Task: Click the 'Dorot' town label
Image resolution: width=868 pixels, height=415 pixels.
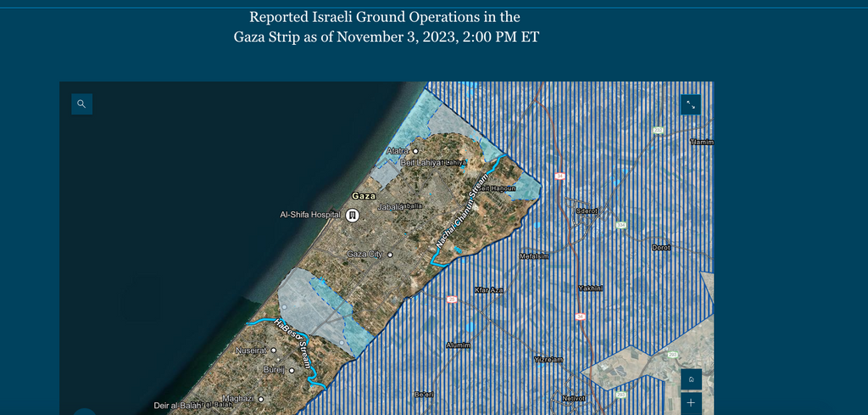Action: (661, 248)
